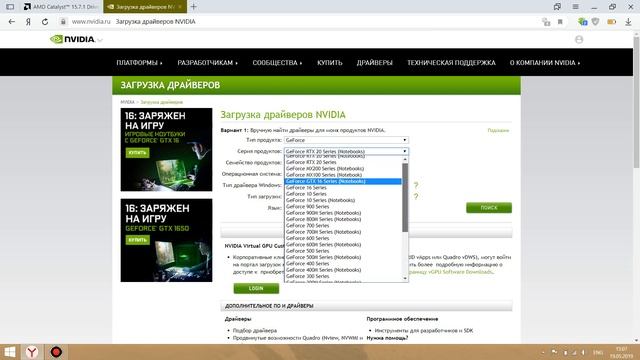Click the help question mark beside Windows driver type
Screen dimensions: 640x360
click(416, 186)
